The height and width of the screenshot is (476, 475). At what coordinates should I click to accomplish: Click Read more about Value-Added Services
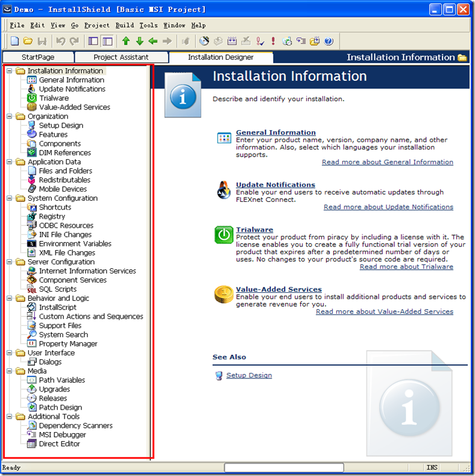(x=385, y=312)
